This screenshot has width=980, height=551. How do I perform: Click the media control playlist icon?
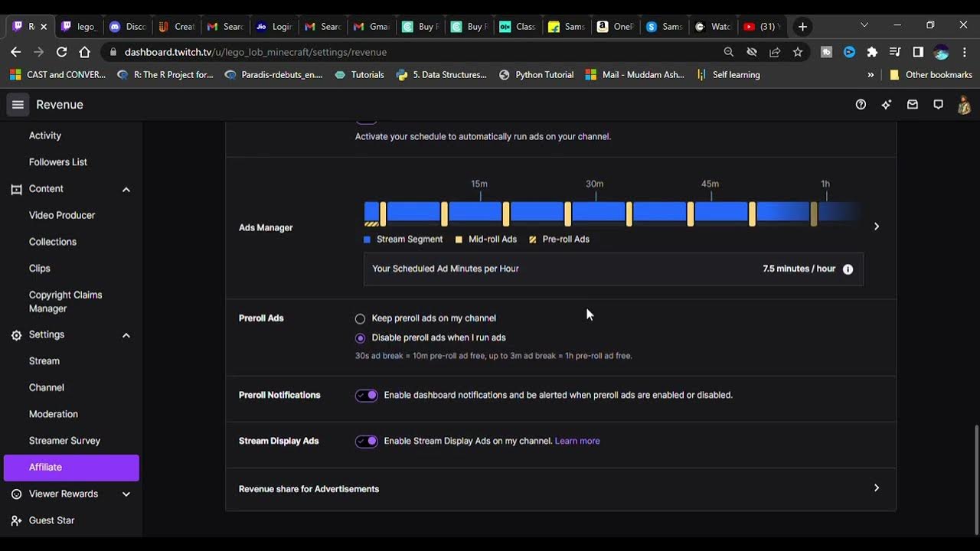coord(895,52)
